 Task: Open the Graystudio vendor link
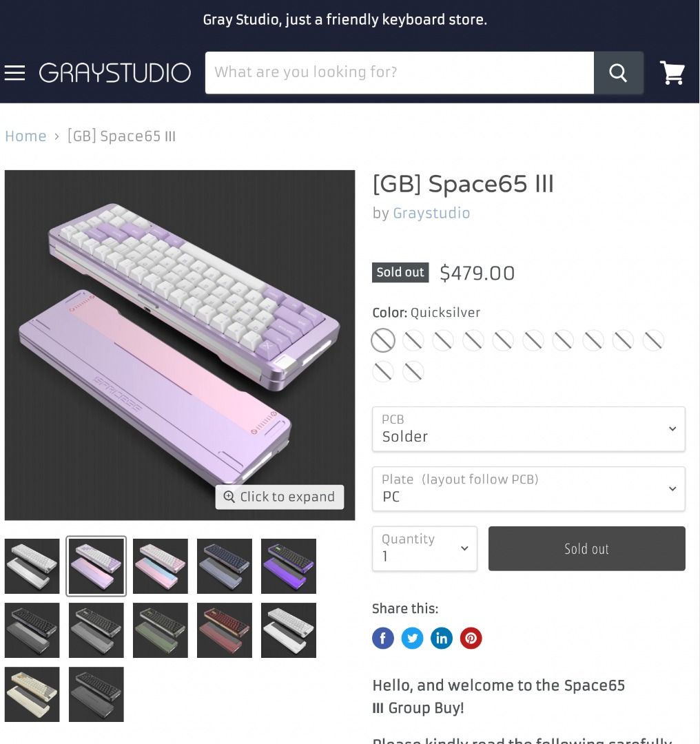(431, 213)
